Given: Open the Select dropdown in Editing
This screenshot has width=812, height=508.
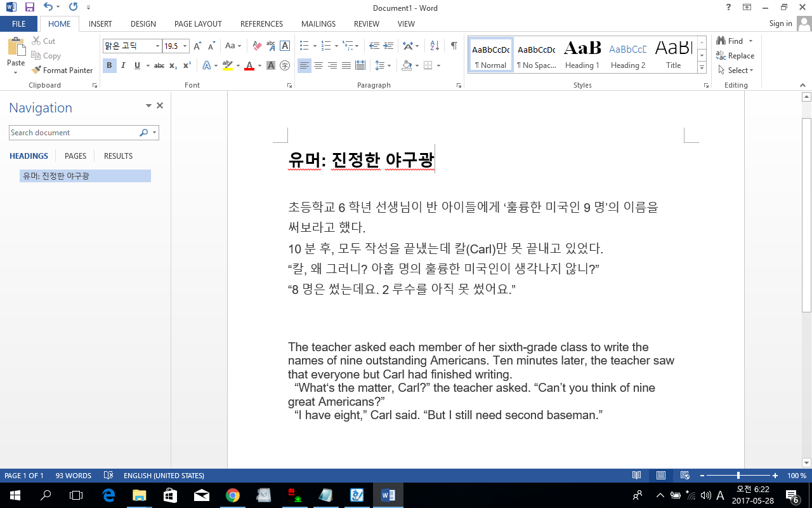Looking at the screenshot, I should (735, 70).
